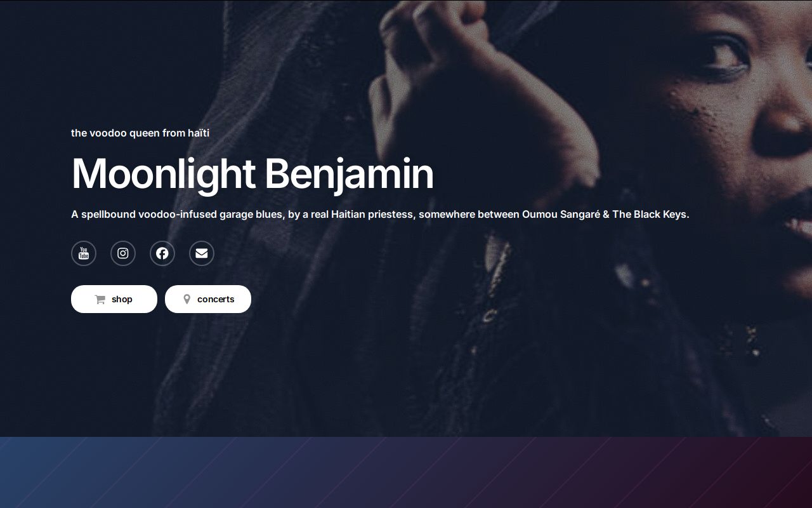The height and width of the screenshot is (508, 812).
Task: Click the voodoo queen from haïti tagline
Action: pos(140,133)
